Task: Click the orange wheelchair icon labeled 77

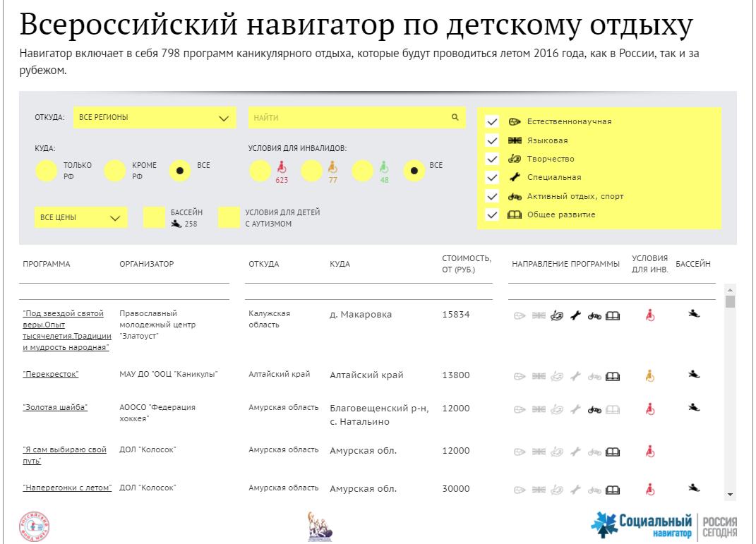Action: [332, 167]
